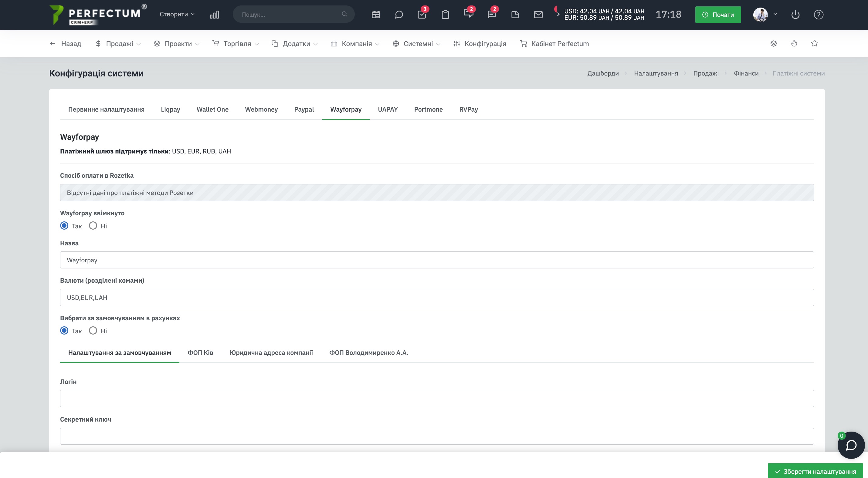The width and height of the screenshot is (868, 478).
Task: Select Так for Wayforpay ввімкнуто
Action: 64,226
